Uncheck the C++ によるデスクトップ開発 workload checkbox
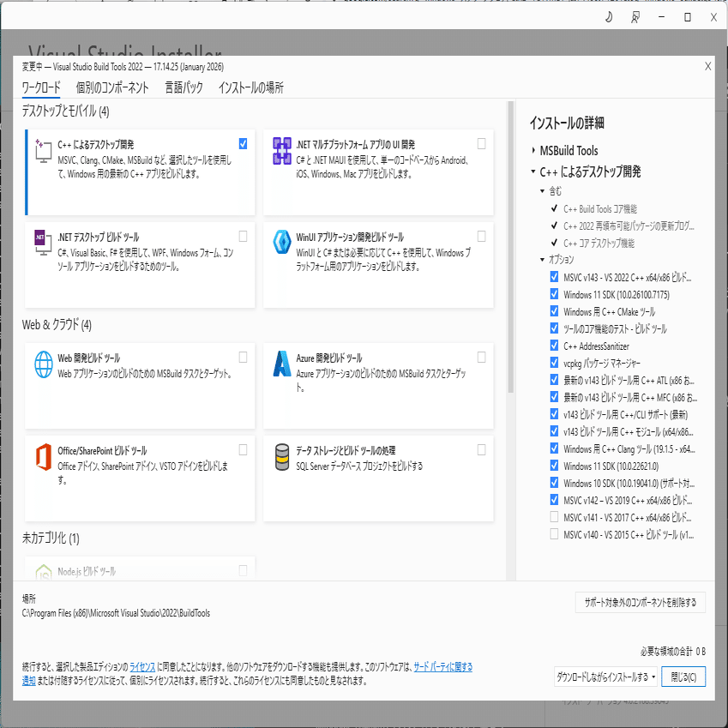The height and width of the screenshot is (728, 728). [243, 144]
